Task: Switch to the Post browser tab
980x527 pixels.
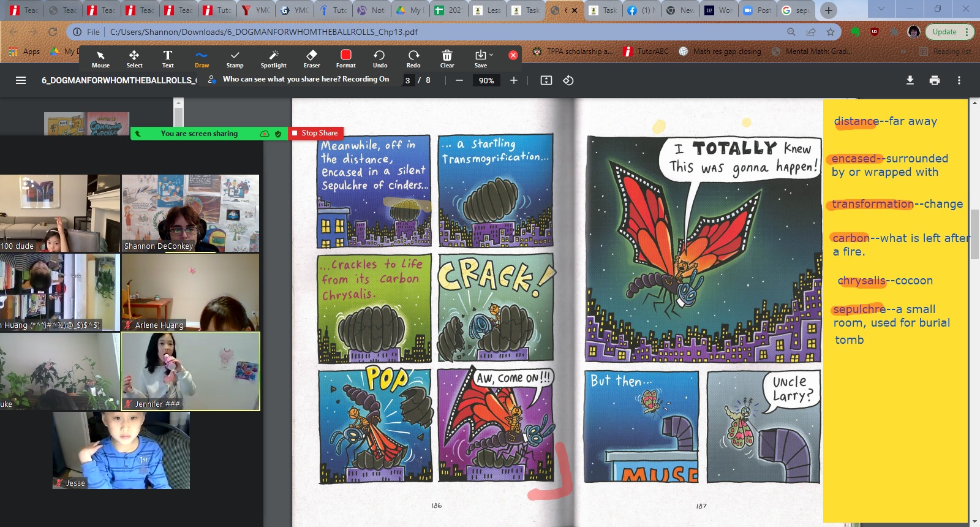Action: point(757,10)
